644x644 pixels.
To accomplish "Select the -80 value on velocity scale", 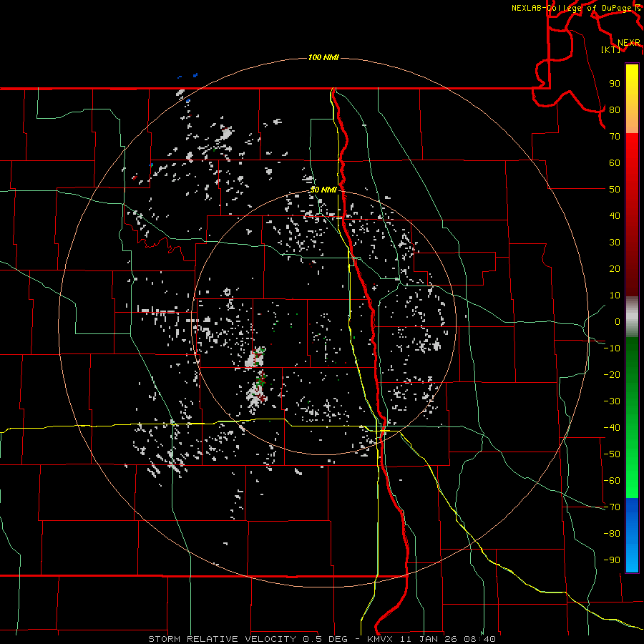I will (x=612, y=534).
